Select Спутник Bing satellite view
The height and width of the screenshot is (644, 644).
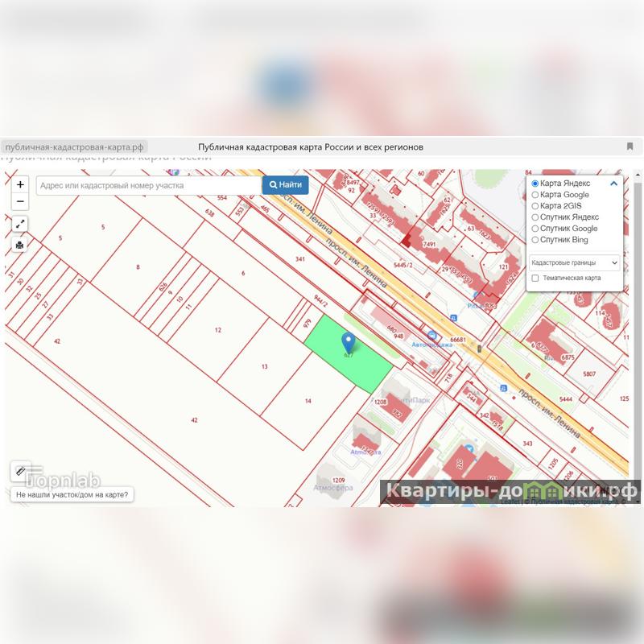(x=535, y=240)
